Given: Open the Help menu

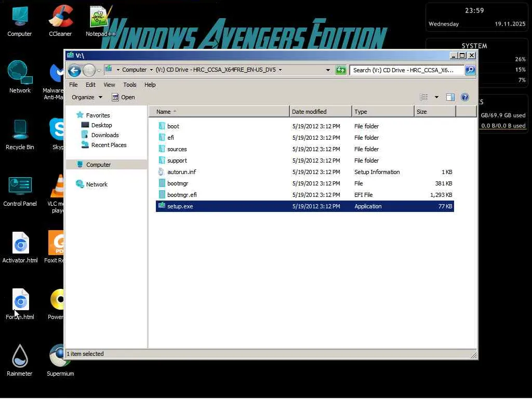Looking at the screenshot, I should pos(150,85).
